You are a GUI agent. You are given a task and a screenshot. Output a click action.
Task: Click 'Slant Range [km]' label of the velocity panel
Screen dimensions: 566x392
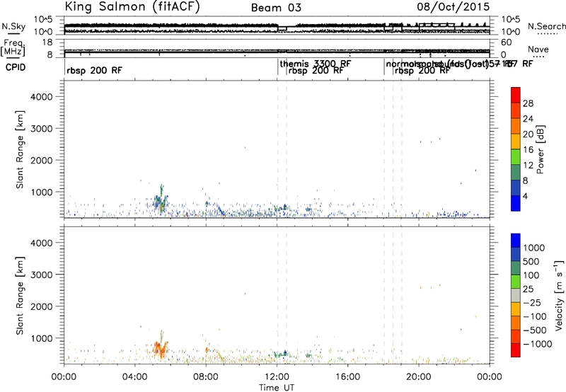(20, 296)
